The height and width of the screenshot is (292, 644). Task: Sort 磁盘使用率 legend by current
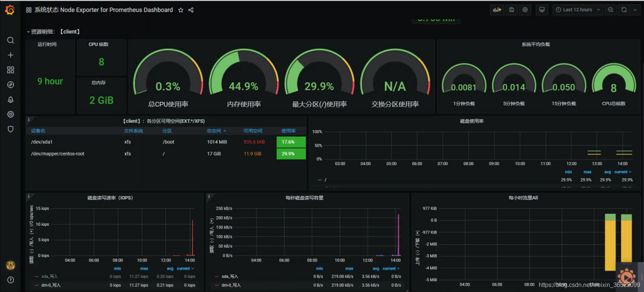[x=623, y=172]
